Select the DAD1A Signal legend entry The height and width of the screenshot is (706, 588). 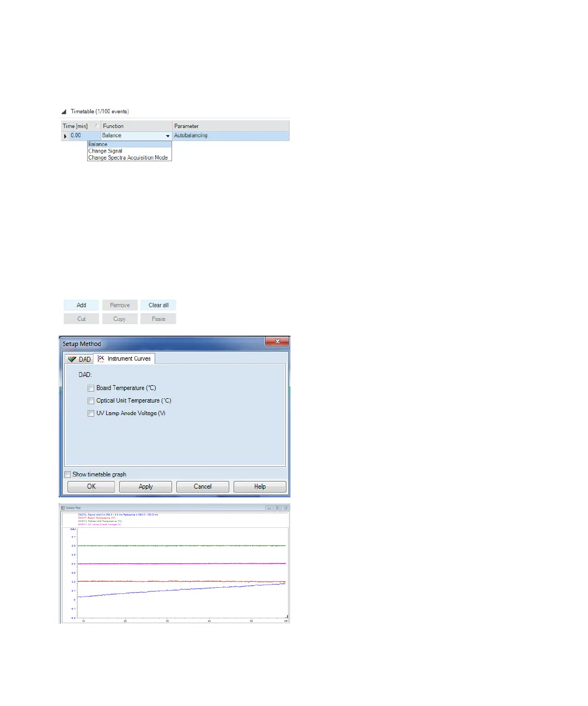[118, 514]
